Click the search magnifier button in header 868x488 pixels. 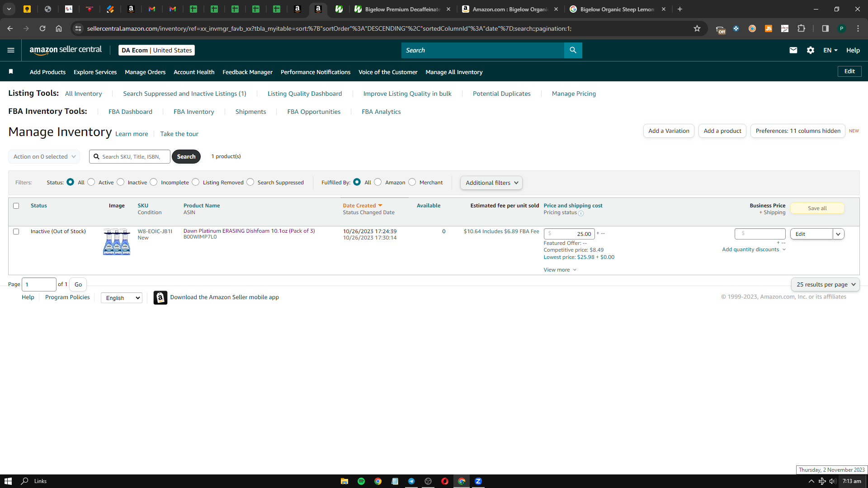[573, 50]
